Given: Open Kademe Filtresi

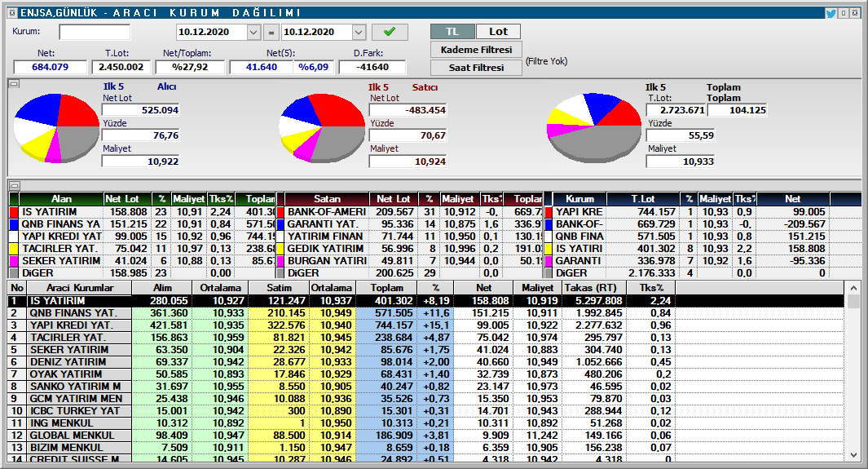Looking at the screenshot, I should point(476,49).
